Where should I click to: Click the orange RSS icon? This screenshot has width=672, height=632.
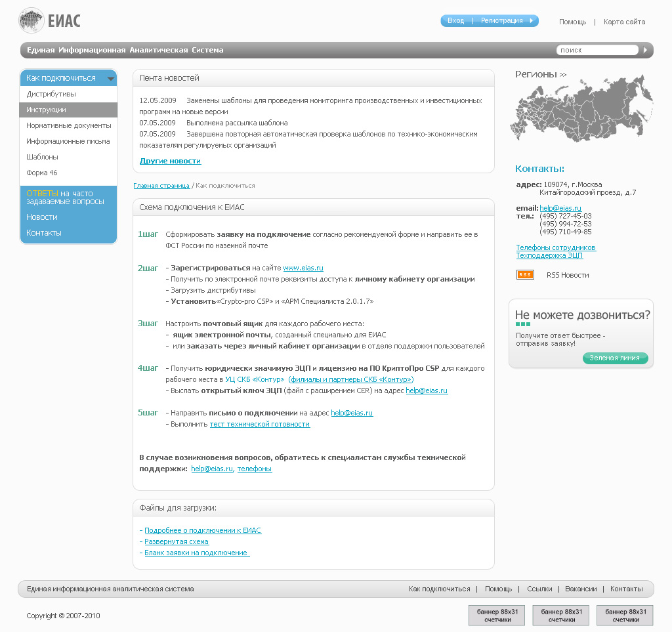pyautogui.click(x=525, y=274)
